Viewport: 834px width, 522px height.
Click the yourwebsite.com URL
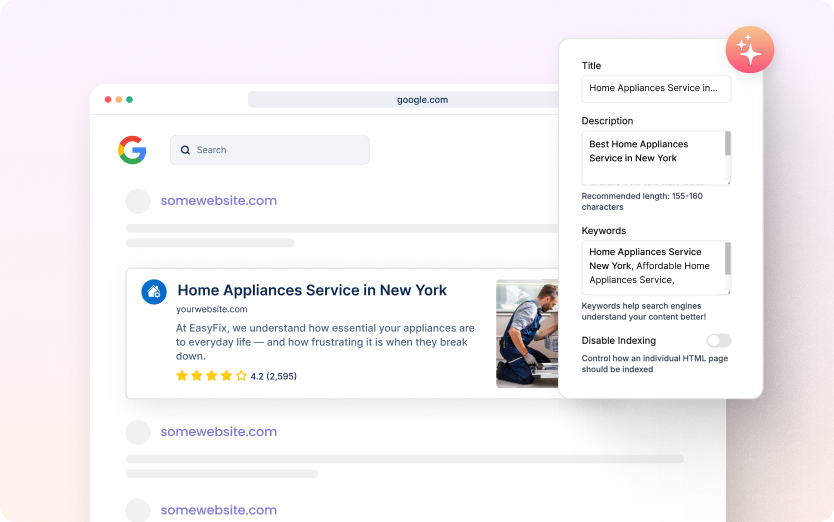coord(212,310)
